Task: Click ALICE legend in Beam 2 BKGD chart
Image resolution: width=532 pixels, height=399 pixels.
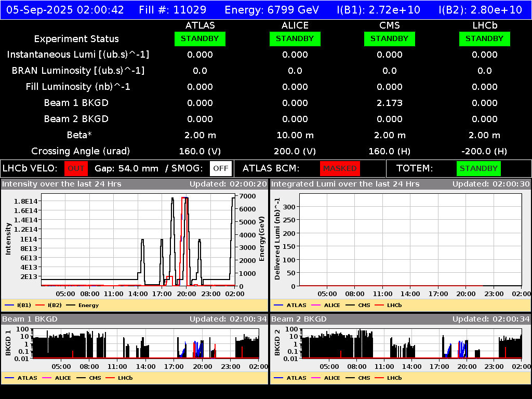Action: click(x=326, y=378)
